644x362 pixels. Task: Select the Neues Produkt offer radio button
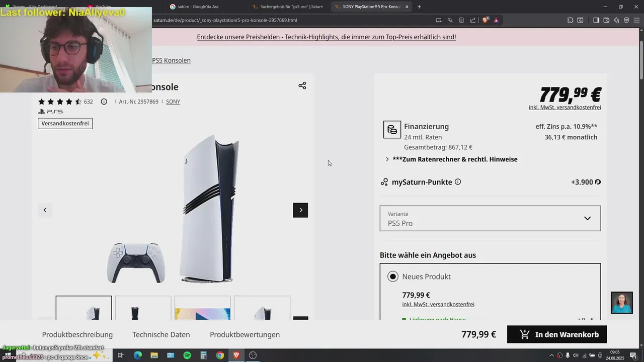pos(393,277)
